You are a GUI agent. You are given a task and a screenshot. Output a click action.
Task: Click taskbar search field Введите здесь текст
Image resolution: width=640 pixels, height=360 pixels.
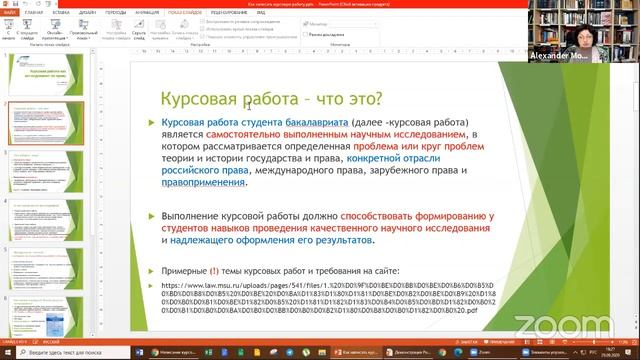[73, 352]
